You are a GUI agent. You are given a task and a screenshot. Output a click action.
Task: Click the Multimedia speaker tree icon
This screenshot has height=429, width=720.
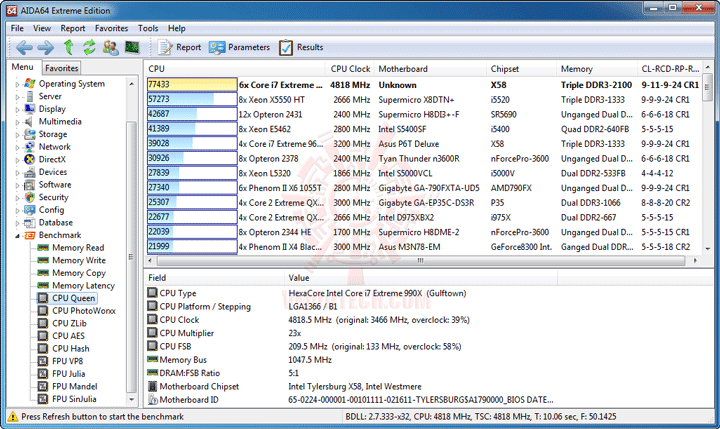29,122
